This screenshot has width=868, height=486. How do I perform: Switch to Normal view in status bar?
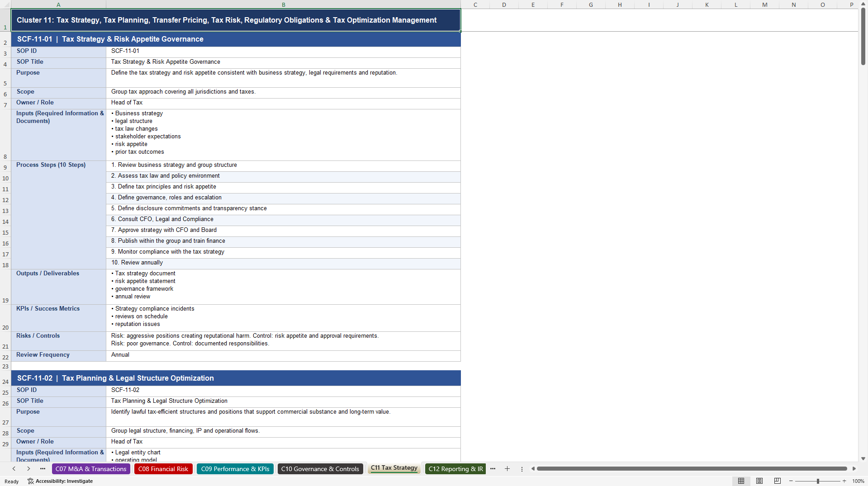741,481
